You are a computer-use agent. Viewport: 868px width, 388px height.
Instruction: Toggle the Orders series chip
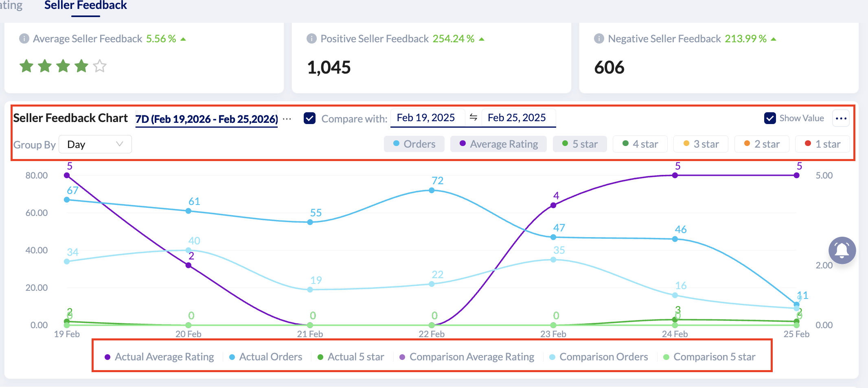(414, 144)
